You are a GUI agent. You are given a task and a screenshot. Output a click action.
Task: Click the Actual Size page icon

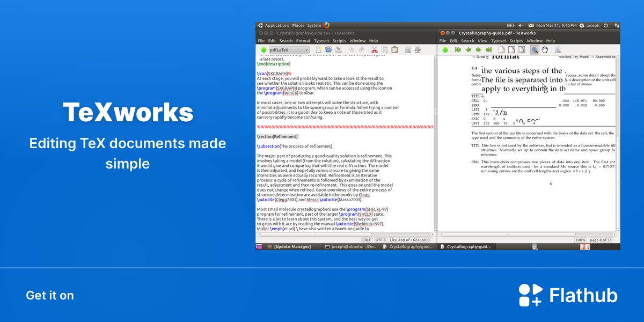click(501, 50)
